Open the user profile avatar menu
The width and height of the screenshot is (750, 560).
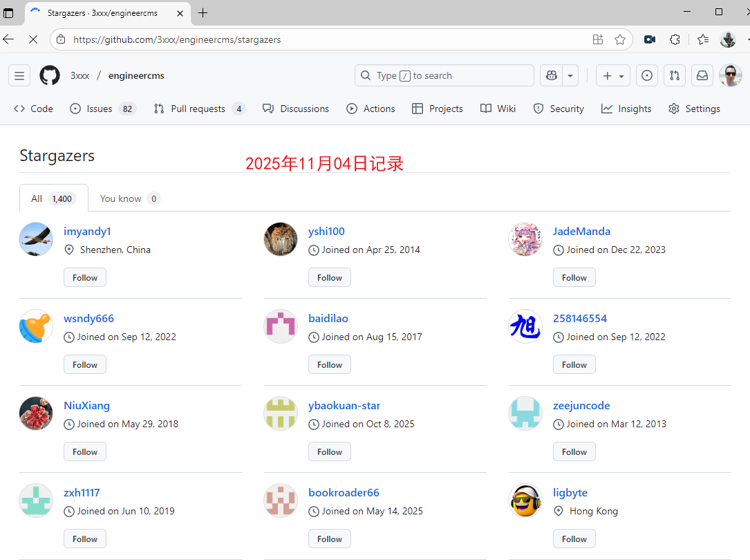730,75
